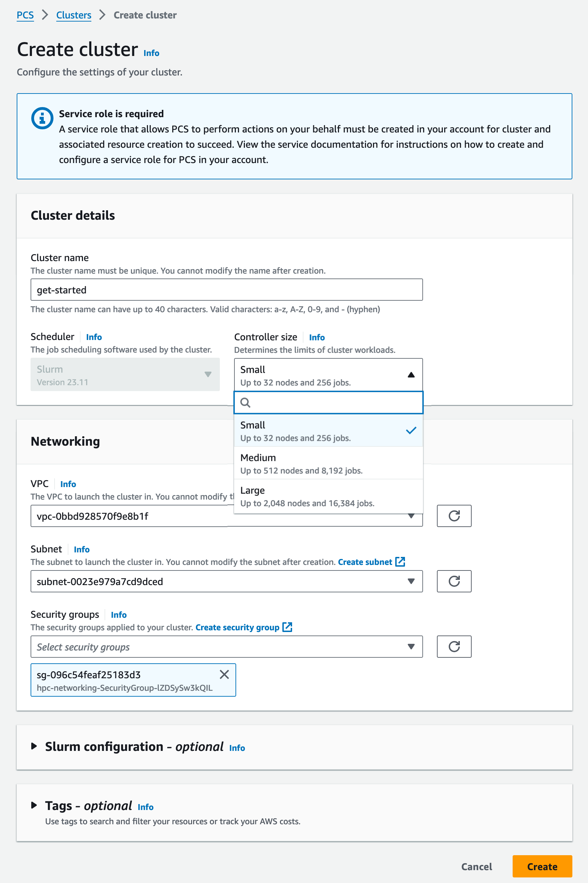Screen dimensions: 588x883
Task: Collapse the Controller size dropdown arrow
Action: (411, 374)
